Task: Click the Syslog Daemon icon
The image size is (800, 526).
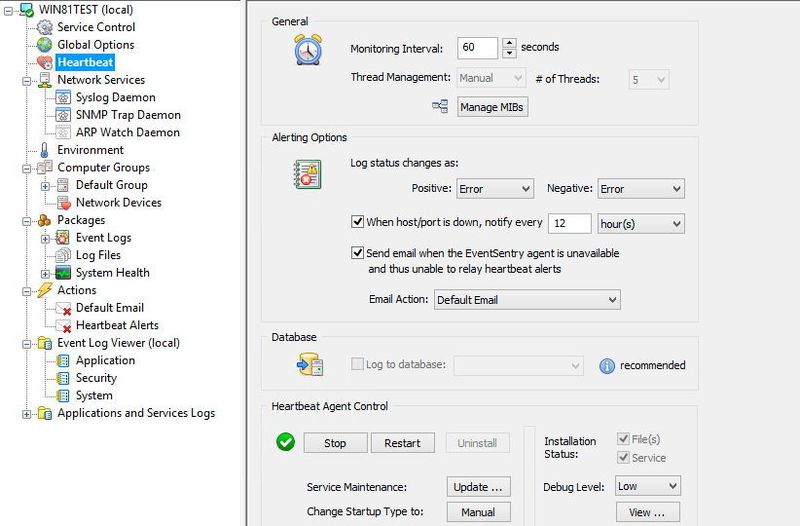Action: tap(63, 97)
